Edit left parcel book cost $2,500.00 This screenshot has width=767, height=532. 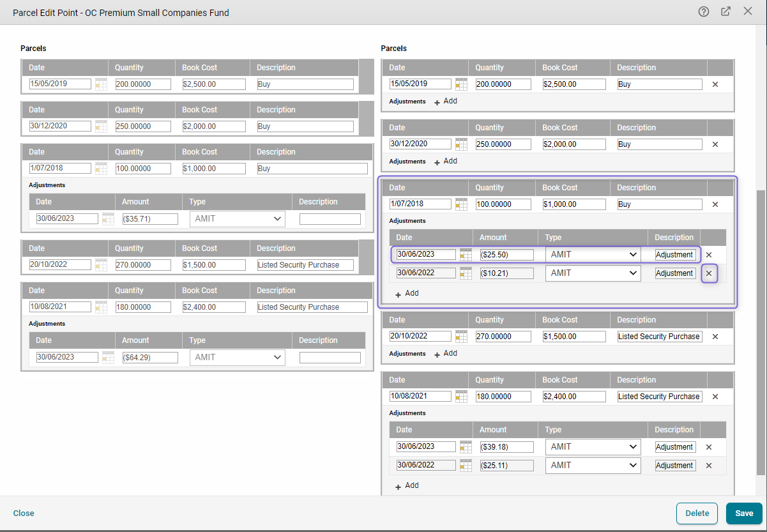(214, 84)
